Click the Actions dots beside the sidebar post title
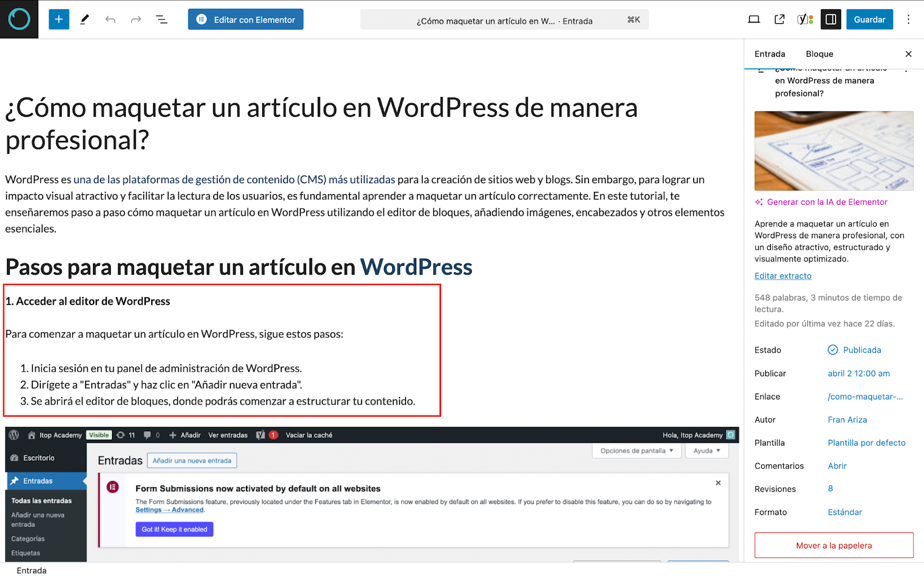 point(906,70)
